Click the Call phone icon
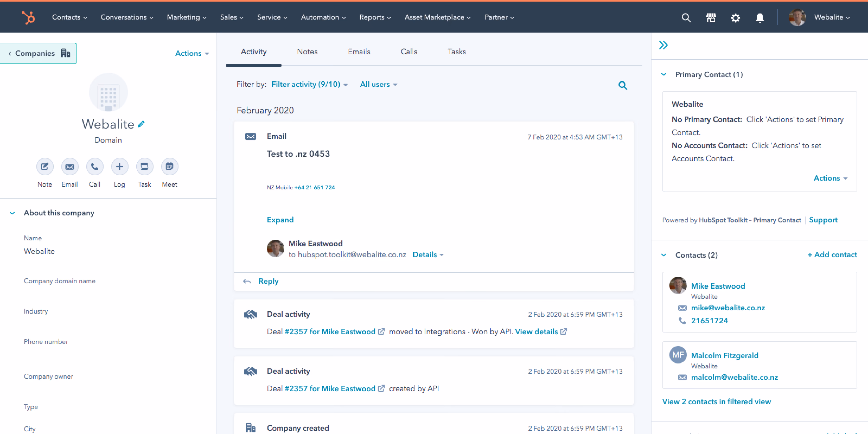Viewport: 868px width, 434px height. [x=95, y=166]
